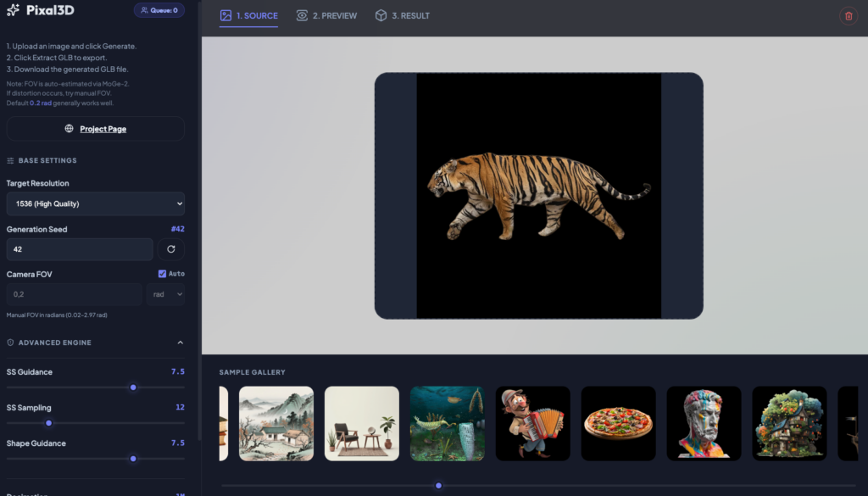Image resolution: width=868 pixels, height=496 pixels.
Task: Click the 0.2 rad default text
Action: (x=41, y=103)
